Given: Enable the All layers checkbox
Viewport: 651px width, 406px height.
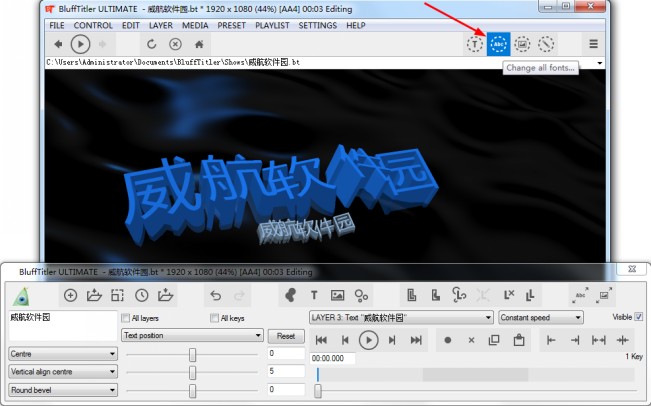Looking at the screenshot, I should pyautogui.click(x=126, y=318).
